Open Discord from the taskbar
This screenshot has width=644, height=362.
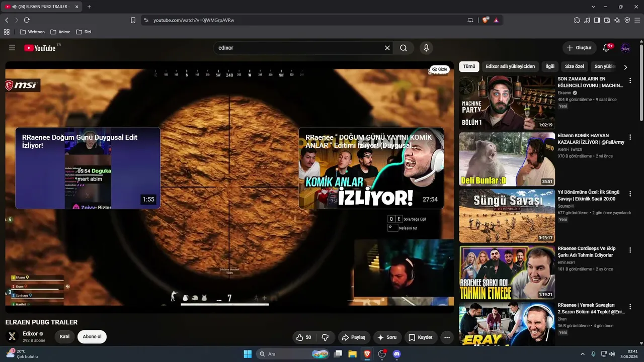point(396,354)
